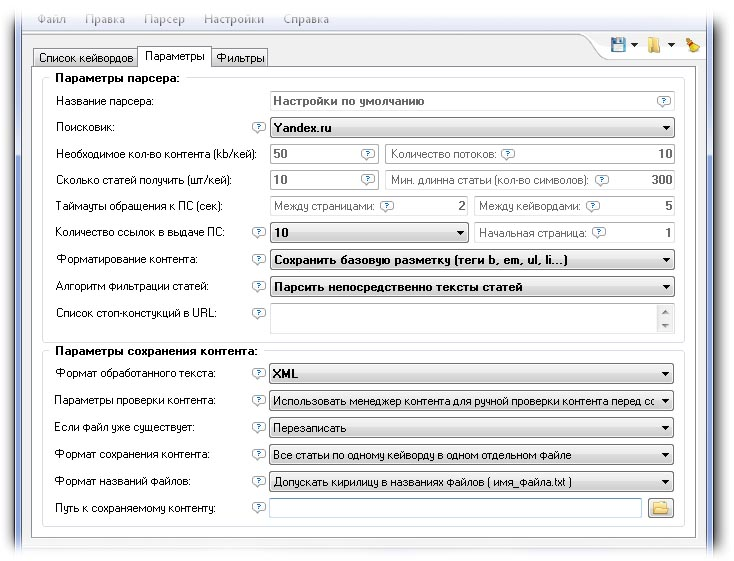Open the Поисковик dropdown showing Yandex.ru
This screenshot has height=561, width=734.
tap(472, 128)
